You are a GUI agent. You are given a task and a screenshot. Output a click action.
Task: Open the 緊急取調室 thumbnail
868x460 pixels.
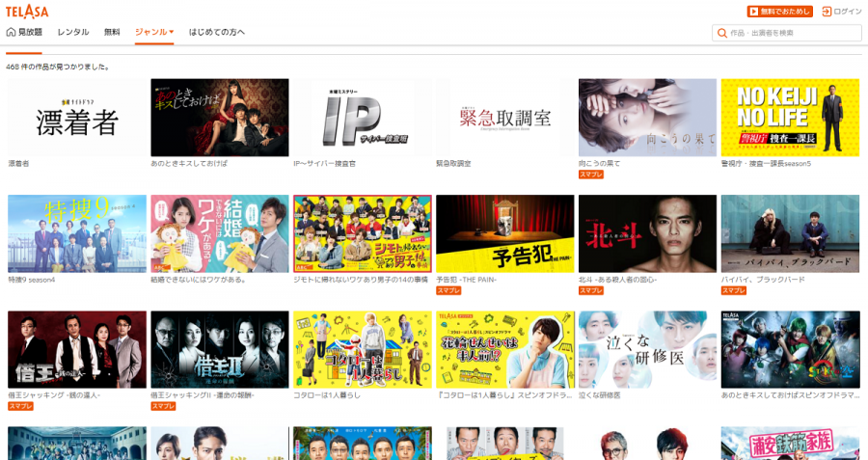[x=504, y=118]
